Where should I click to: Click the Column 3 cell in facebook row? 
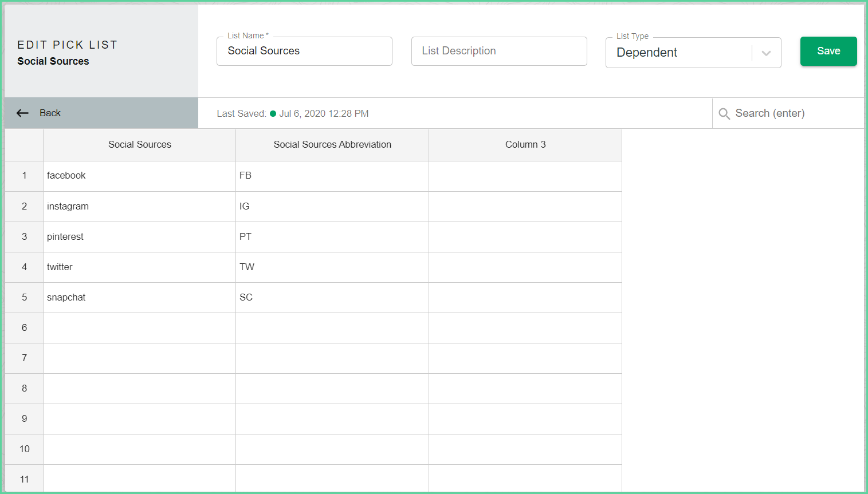[525, 176]
